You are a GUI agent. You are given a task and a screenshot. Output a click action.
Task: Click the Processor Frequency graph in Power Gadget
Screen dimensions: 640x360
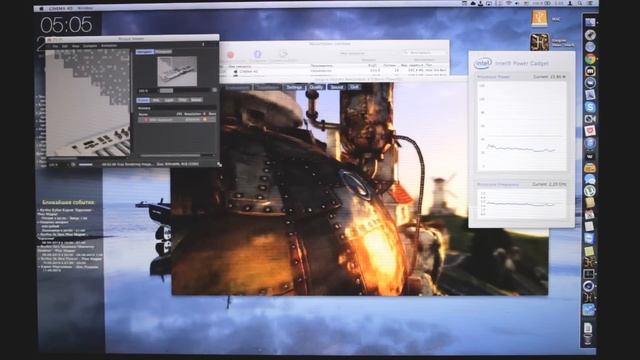522,203
